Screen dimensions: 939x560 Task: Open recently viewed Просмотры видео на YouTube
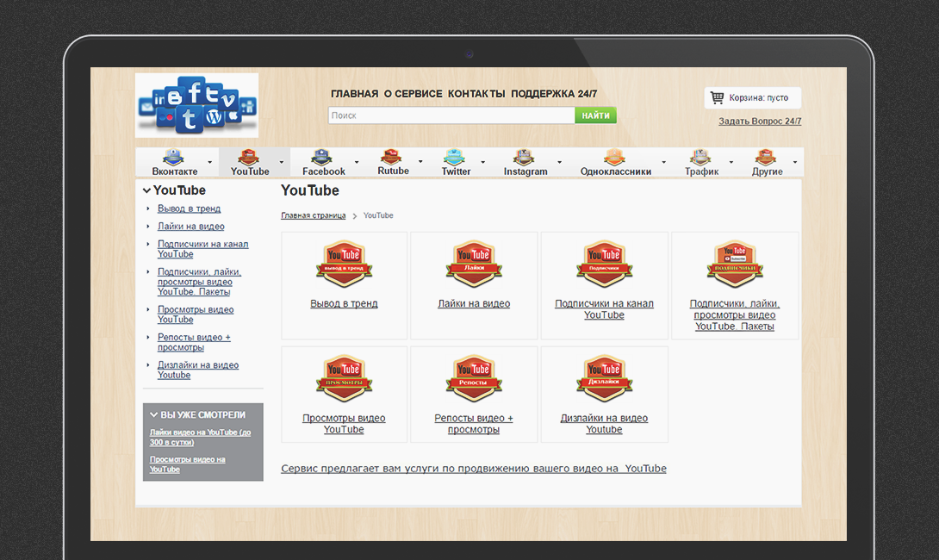188,464
